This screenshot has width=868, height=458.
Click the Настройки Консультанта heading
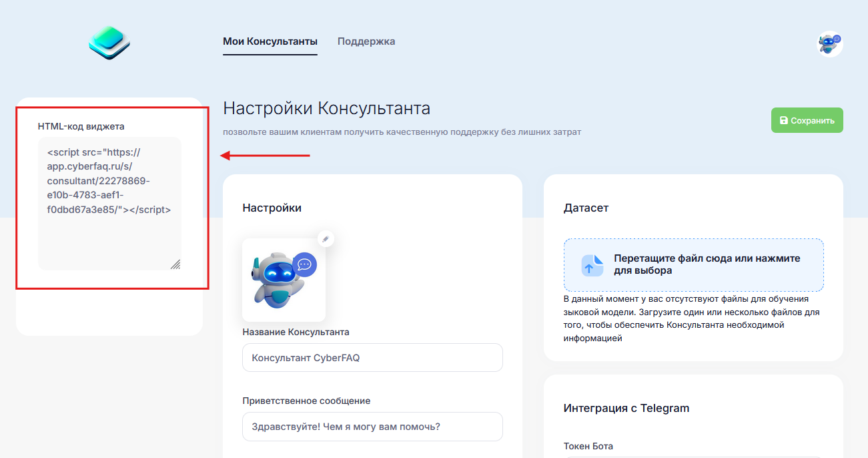click(x=327, y=108)
